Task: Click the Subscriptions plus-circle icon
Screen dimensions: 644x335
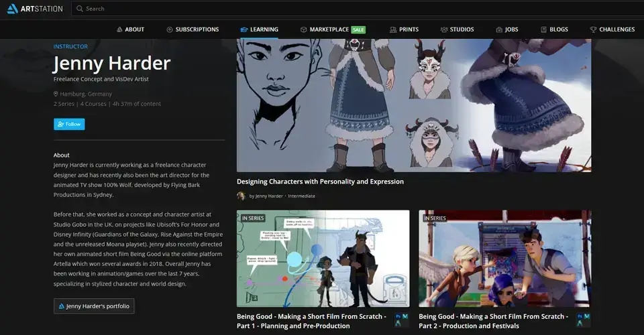Action: pyautogui.click(x=170, y=29)
